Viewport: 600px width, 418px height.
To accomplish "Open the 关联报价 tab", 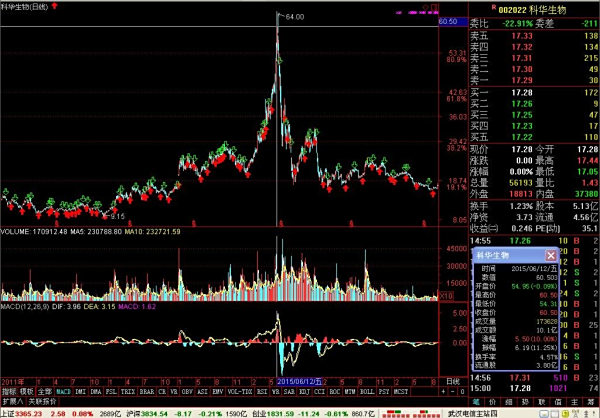I will pos(42,402).
